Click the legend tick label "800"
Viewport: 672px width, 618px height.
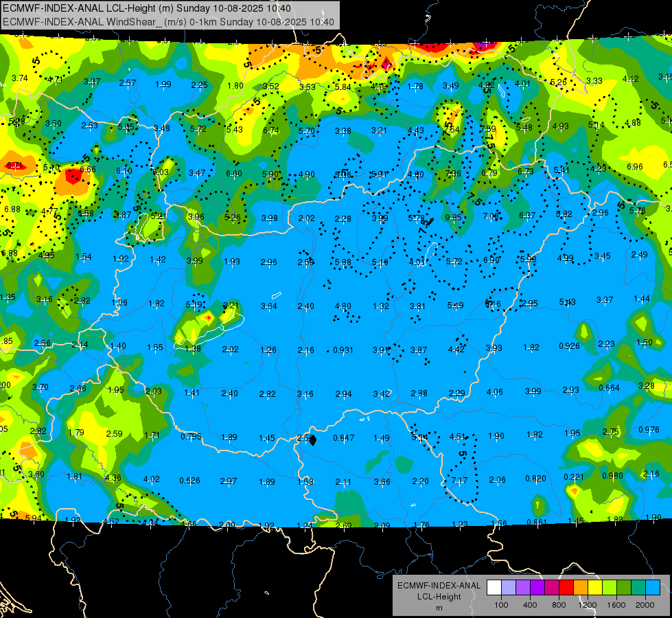(559, 605)
